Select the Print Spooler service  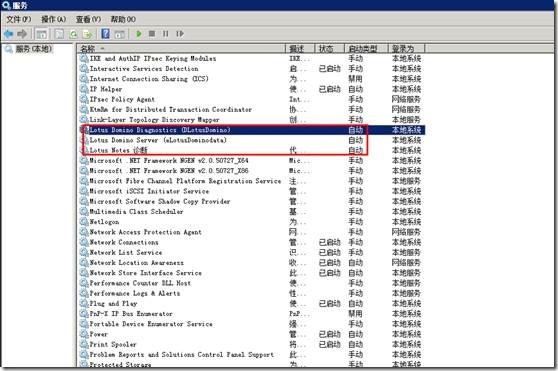click(252, 344)
